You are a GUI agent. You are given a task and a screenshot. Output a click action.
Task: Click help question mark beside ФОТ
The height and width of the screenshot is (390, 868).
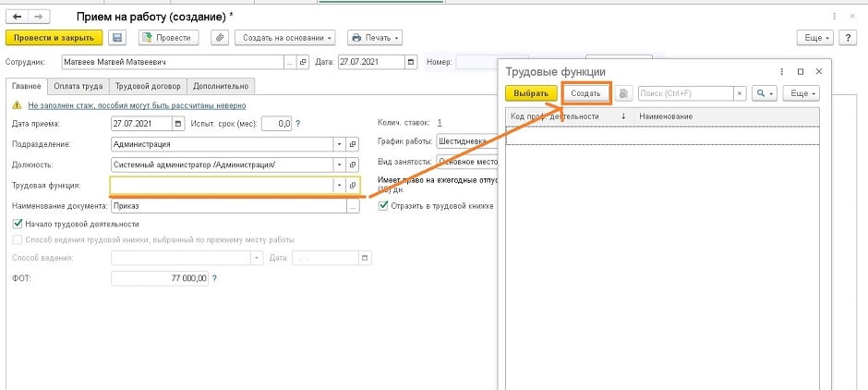tap(215, 277)
